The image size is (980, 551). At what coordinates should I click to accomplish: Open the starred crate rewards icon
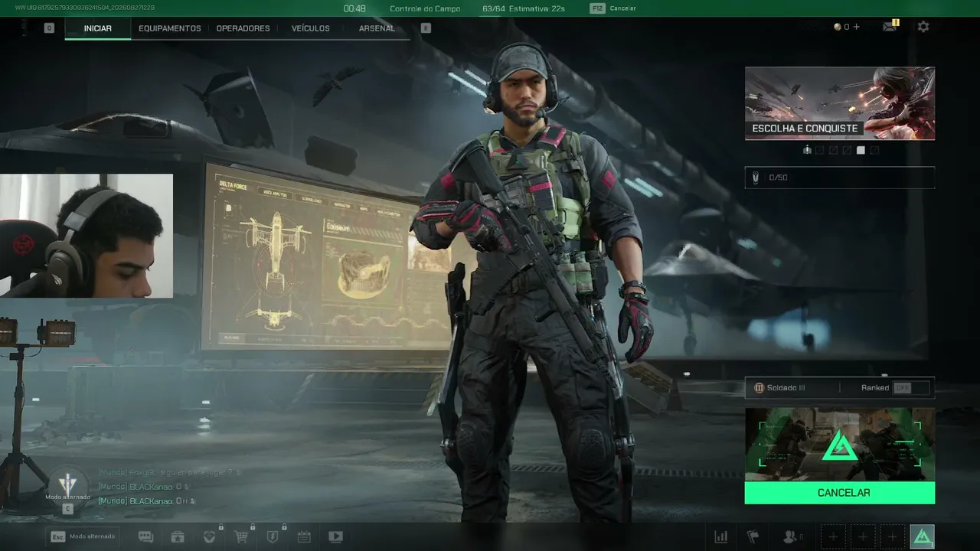pyautogui.click(x=178, y=537)
